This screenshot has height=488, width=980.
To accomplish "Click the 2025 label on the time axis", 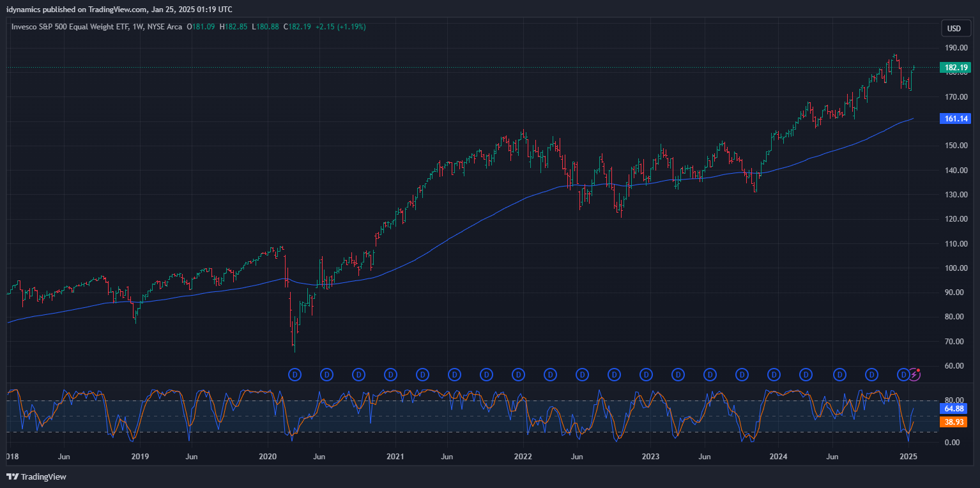I will pyautogui.click(x=908, y=457).
